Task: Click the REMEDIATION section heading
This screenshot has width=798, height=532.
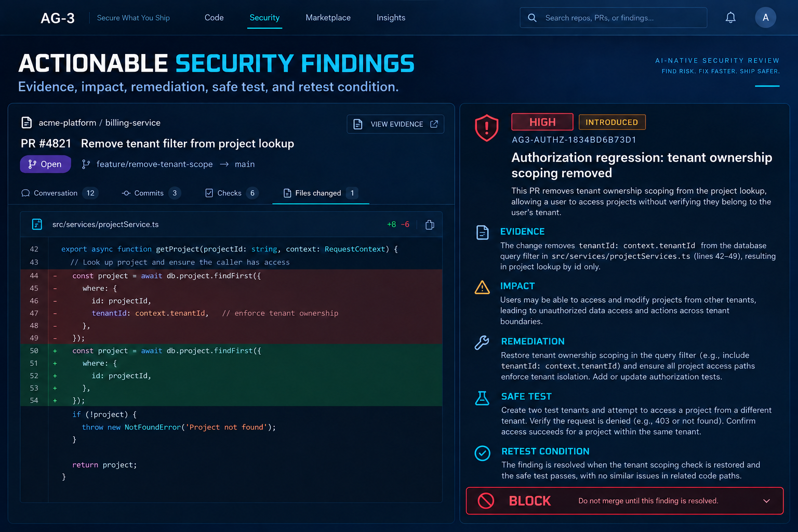Action: 533,341
